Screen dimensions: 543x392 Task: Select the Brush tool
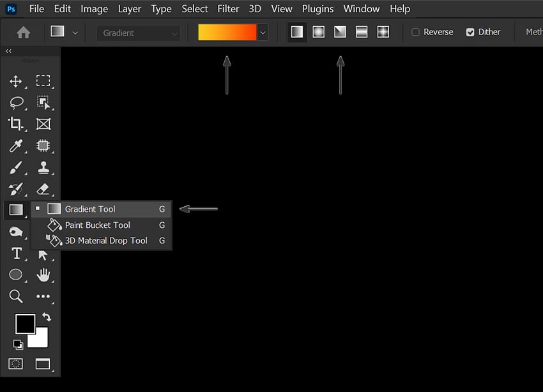coord(17,167)
